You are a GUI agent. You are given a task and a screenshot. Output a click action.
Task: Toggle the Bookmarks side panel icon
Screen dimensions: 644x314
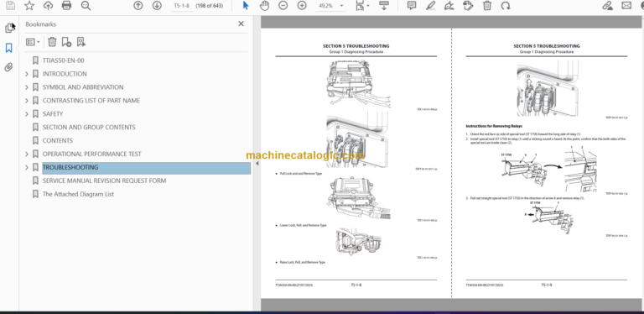click(x=9, y=48)
